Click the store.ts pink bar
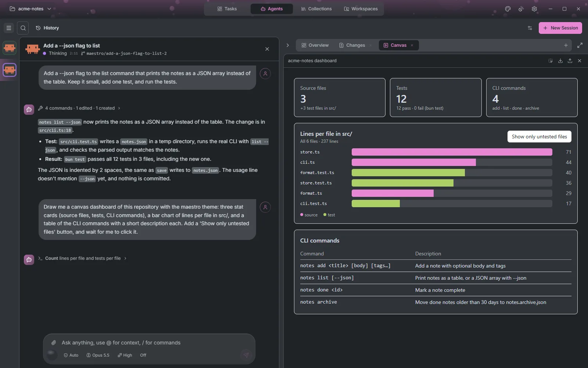This screenshot has height=368, width=588. pos(452,152)
